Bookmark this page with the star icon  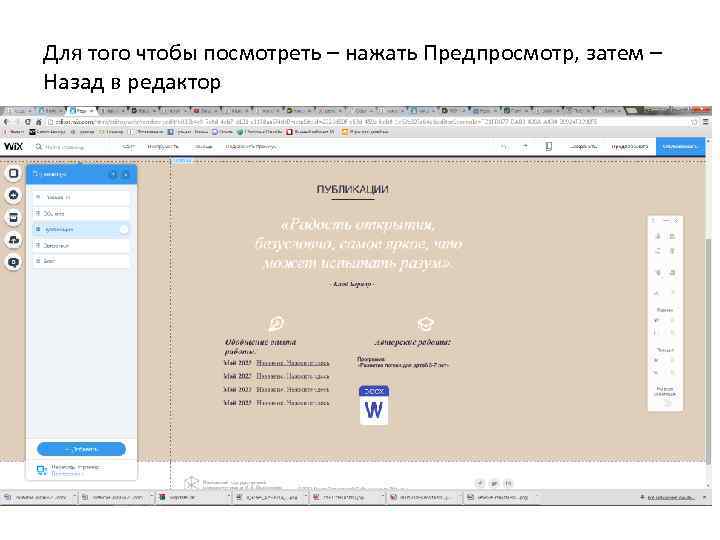click(x=694, y=122)
